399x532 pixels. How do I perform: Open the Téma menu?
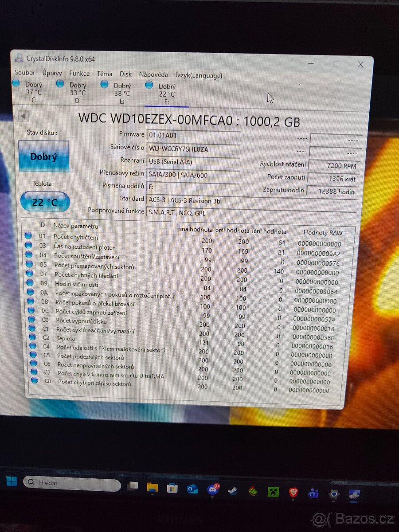point(105,73)
